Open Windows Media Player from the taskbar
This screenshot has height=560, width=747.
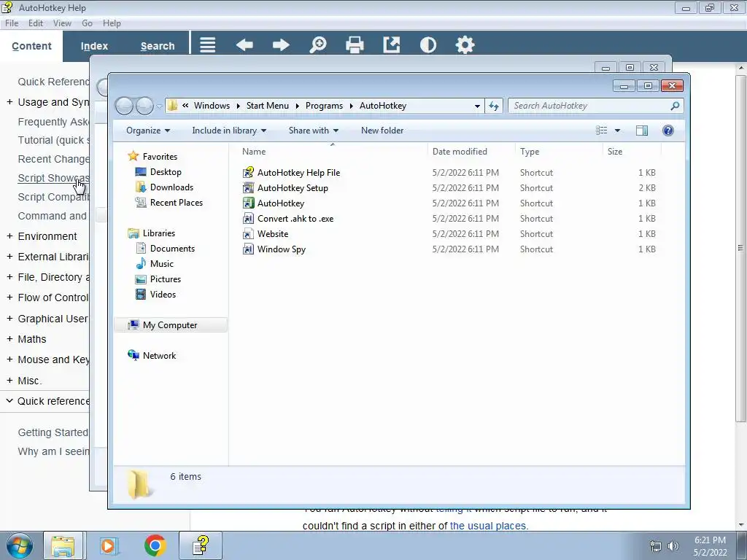[x=109, y=545]
